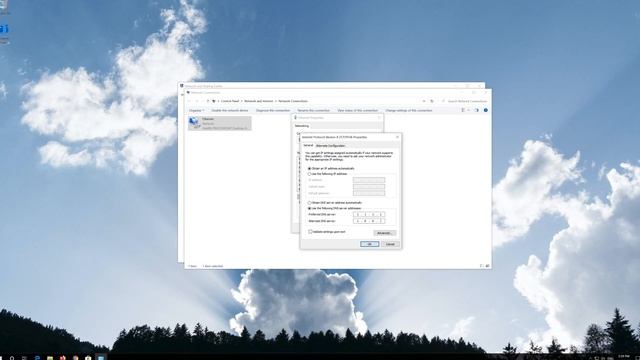
Task: Switch to details view in status bar
Action: coord(482,266)
